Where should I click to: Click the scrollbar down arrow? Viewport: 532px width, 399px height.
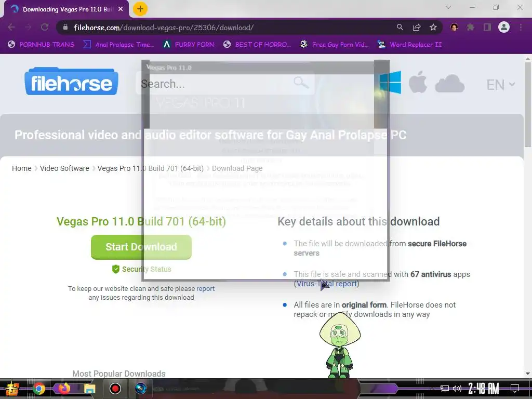point(528,374)
